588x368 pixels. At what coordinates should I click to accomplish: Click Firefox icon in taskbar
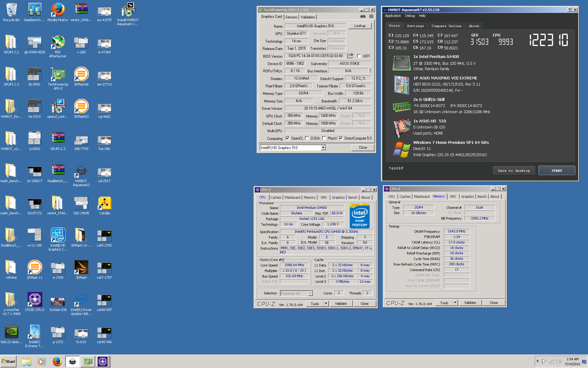coord(57,362)
